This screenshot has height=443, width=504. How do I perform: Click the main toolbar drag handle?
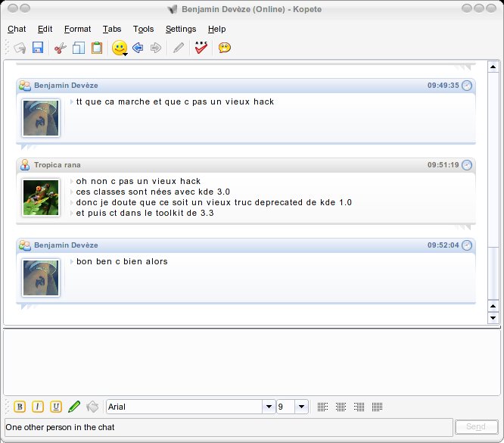tap(8, 48)
